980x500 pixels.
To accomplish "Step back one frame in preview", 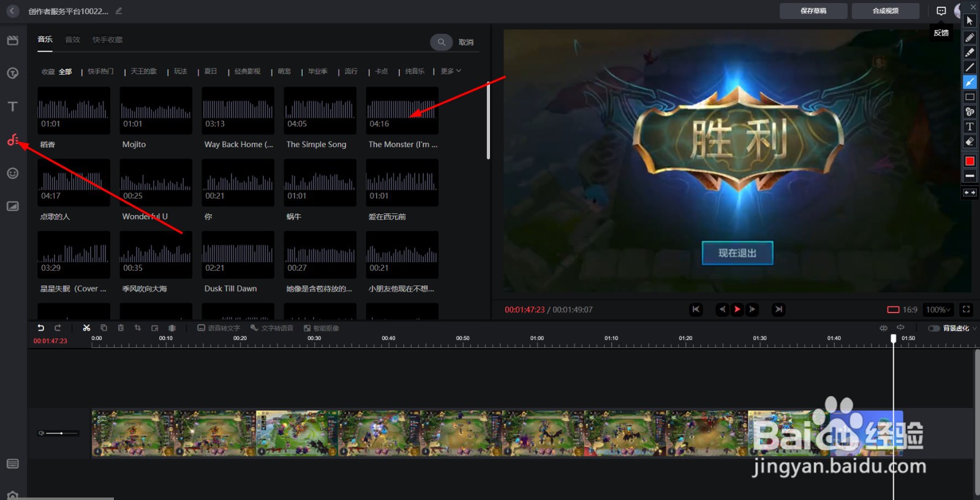I will (x=722, y=309).
